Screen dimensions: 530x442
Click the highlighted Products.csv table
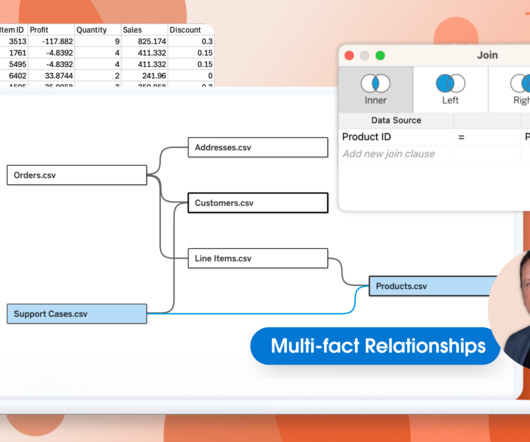(x=433, y=286)
